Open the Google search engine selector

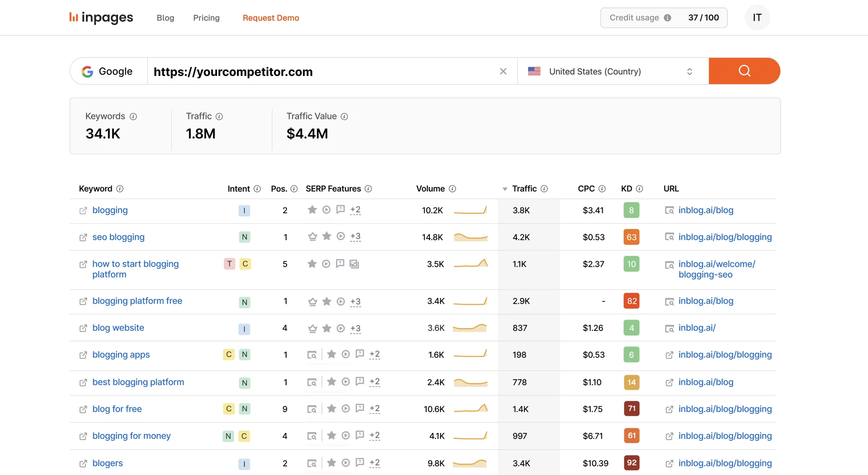tap(108, 71)
